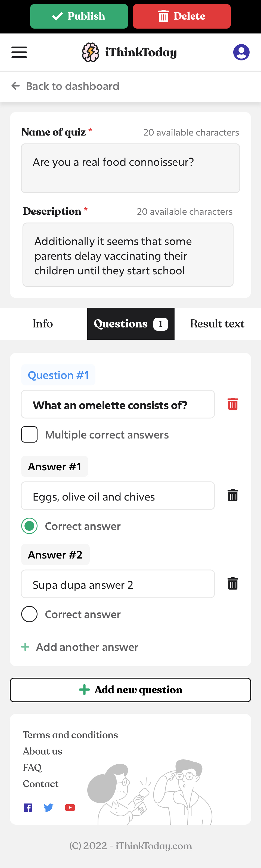
Task: Click the plus icon next to Add another answer
Action: [x=25, y=646]
